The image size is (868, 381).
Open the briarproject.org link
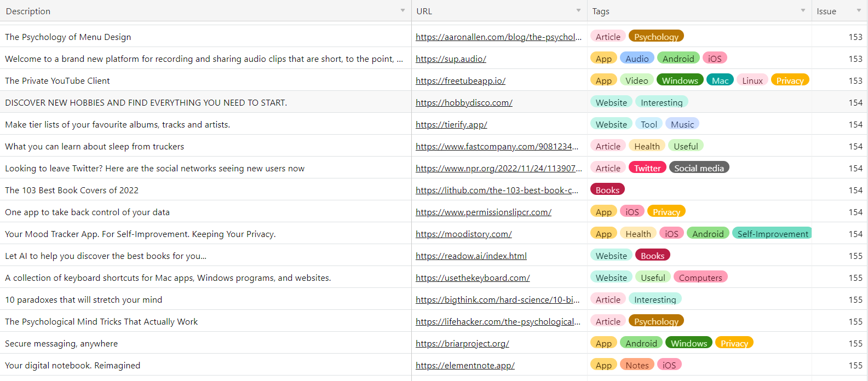coord(462,343)
